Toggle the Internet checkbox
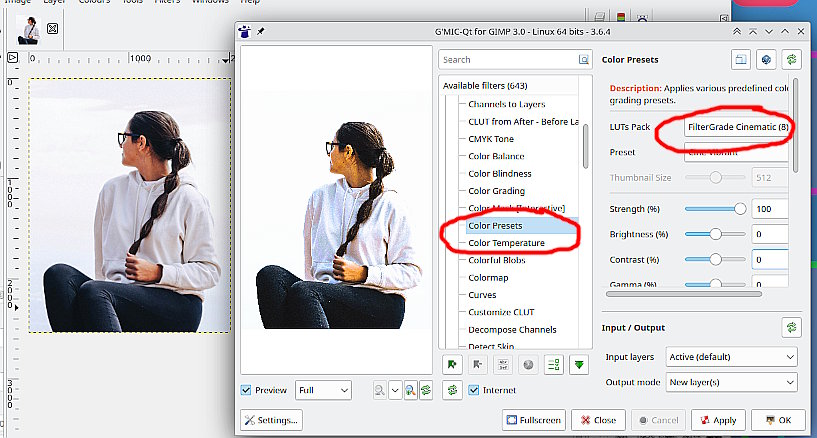Screen dimensions: 817x438 click(474, 390)
